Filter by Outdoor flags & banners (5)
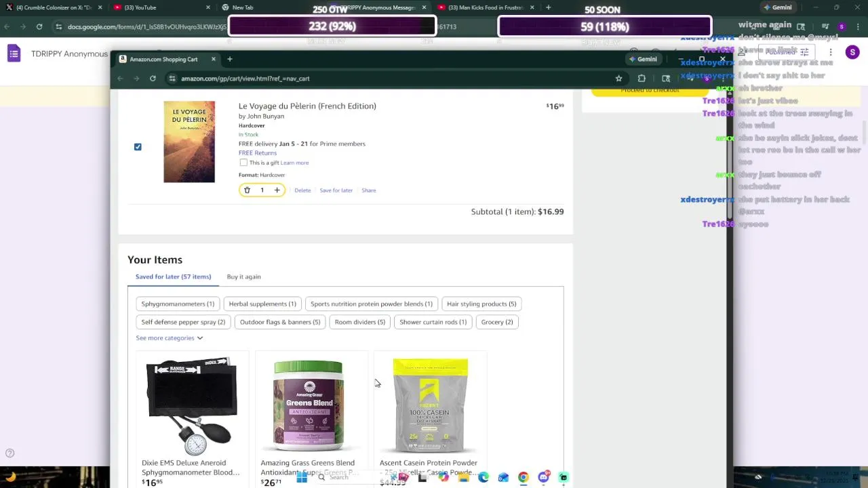The height and width of the screenshot is (488, 868). pos(280,322)
